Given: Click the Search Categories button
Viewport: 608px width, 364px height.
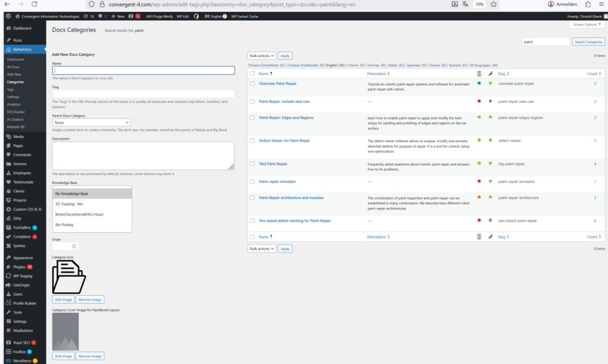Looking at the screenshot, I should pos(588,42).
